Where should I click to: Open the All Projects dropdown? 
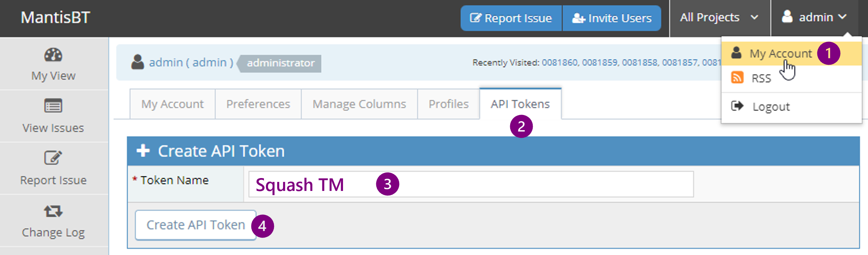click(x=719, y=17)
